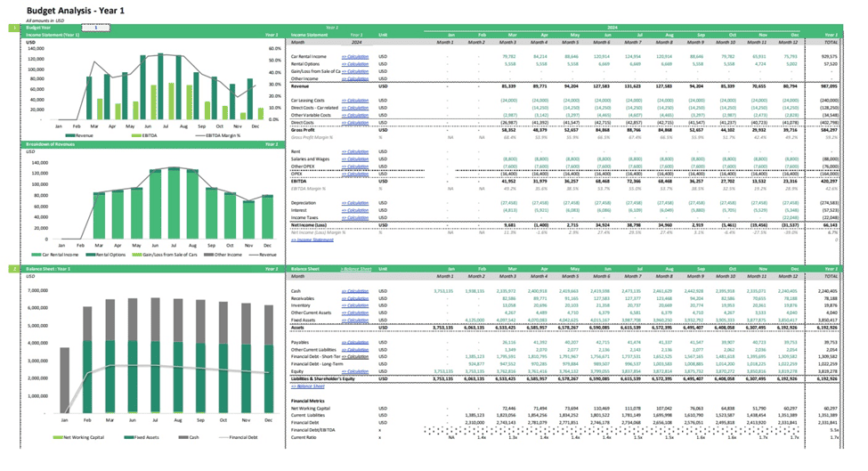This screenshot has width=868, height=471.
Task: Click Car Rental Income total 929,575
Action: 829,56
